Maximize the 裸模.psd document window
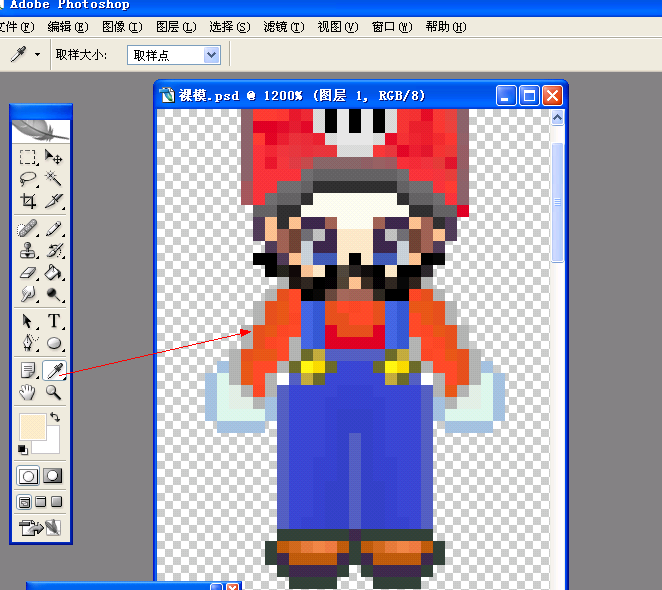This screenshot has height=590, width=662. tap(529, 95)
